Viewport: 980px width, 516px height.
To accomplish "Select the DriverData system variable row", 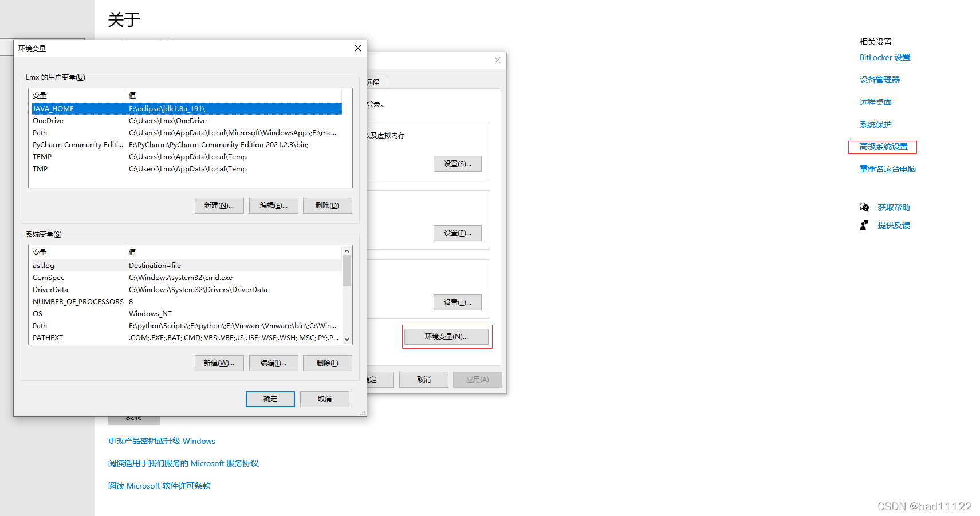I will coord(187,290).
